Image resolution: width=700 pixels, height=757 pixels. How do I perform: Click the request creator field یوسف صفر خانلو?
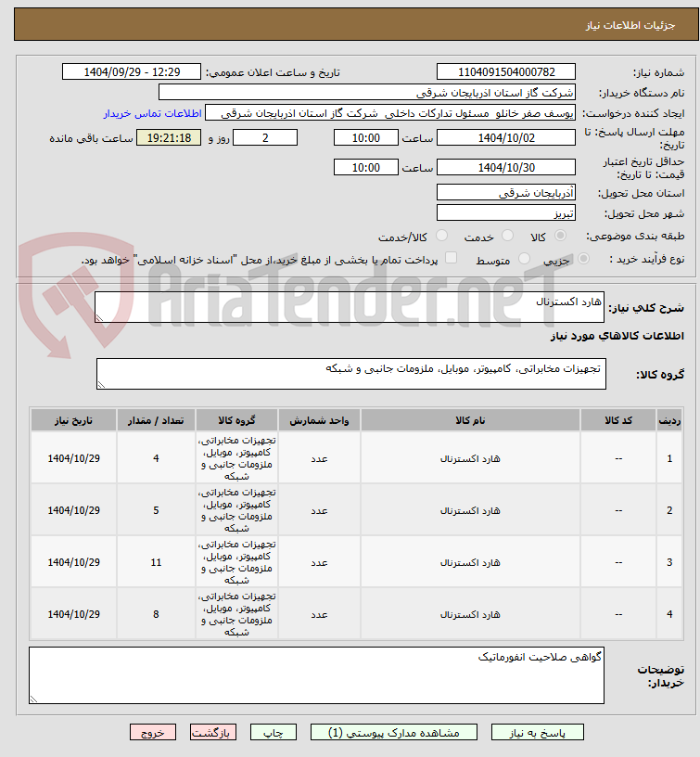click(389, 113)
